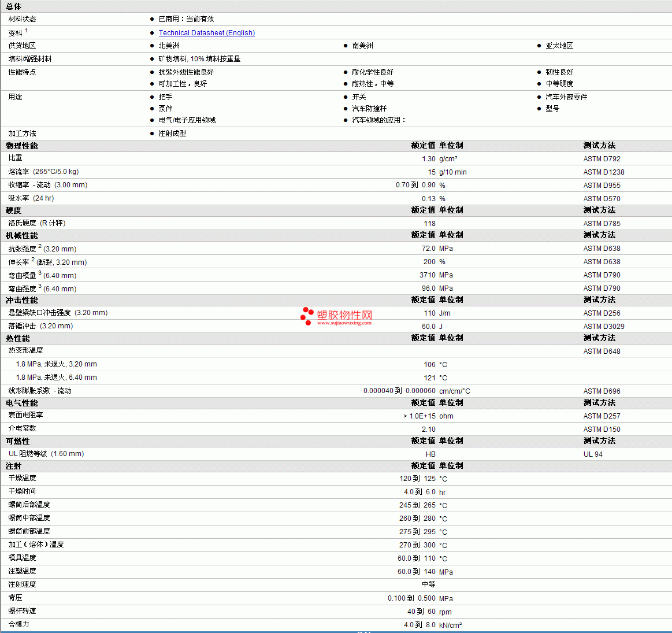This screenshot has width=672, height=633.
Task: Click the 线形膨胀系数 - 流动 label
Action: click(x=40, y=391)
